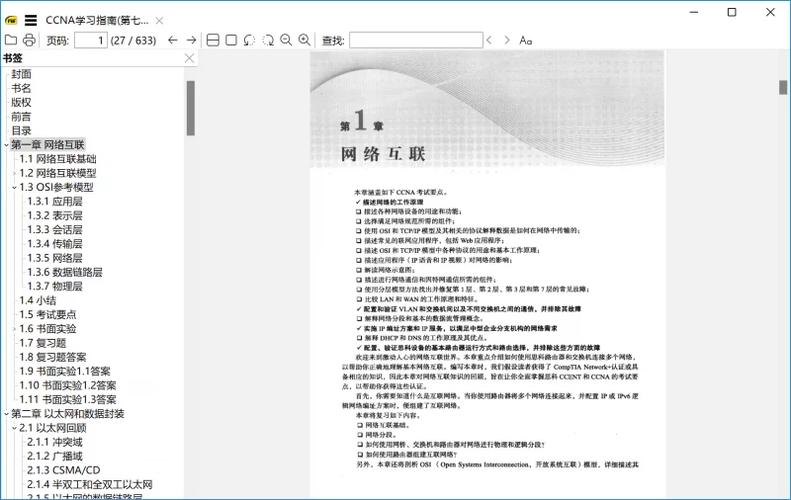Go to 1.1 网络互联基础 bookmark
This screenshot has height=500, width=791.
click(x=58, y=159)
